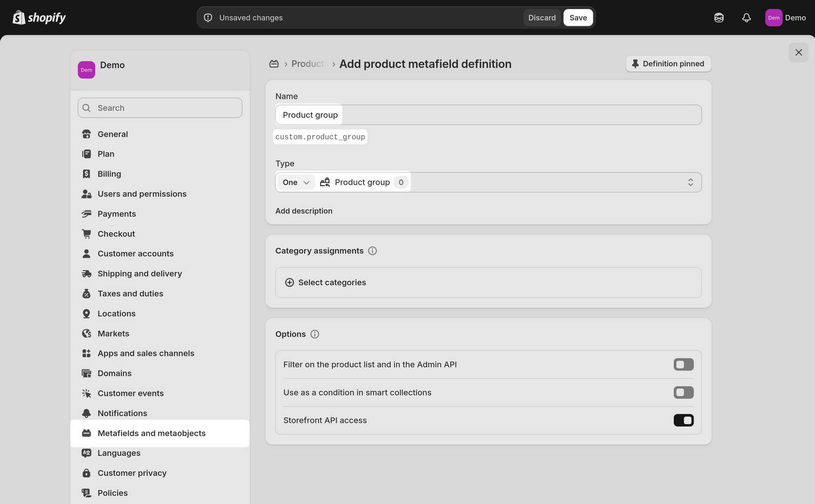
Task: Click inside the Name input field
Action: click(489, 115)
